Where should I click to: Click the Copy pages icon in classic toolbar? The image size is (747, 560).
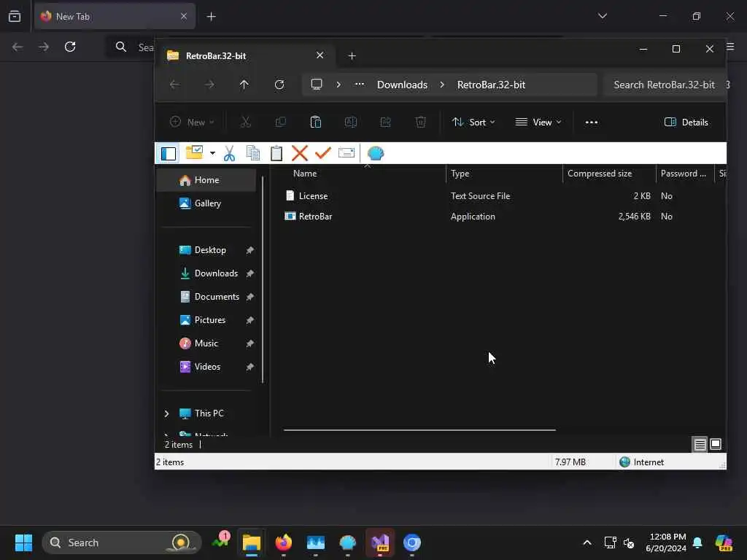tap(253, 153)
